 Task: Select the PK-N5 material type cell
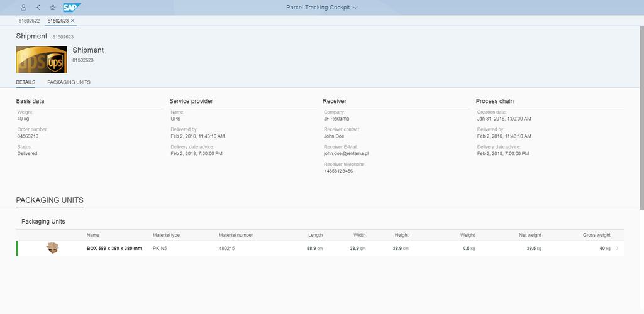tap(160, 249)
